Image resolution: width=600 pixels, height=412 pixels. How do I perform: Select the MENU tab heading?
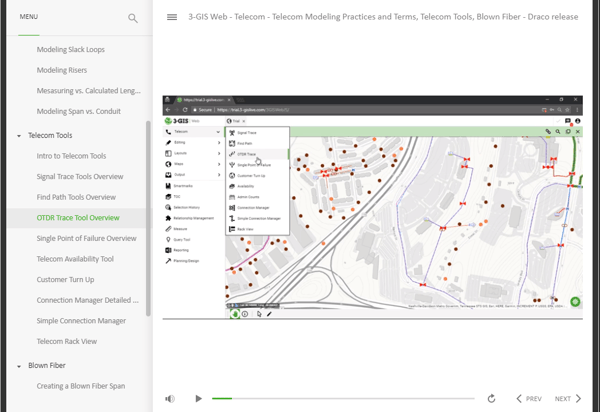coord(29,17)
